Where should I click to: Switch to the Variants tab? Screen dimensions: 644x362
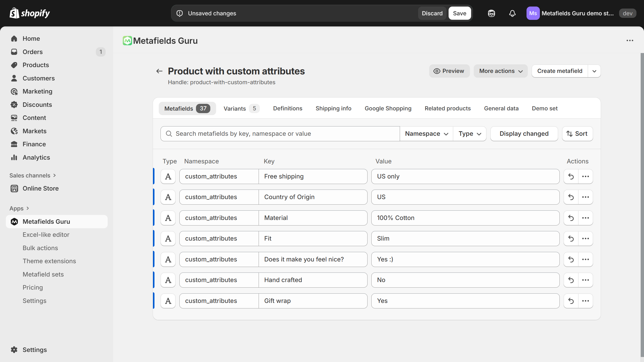(x=240, y=108)
